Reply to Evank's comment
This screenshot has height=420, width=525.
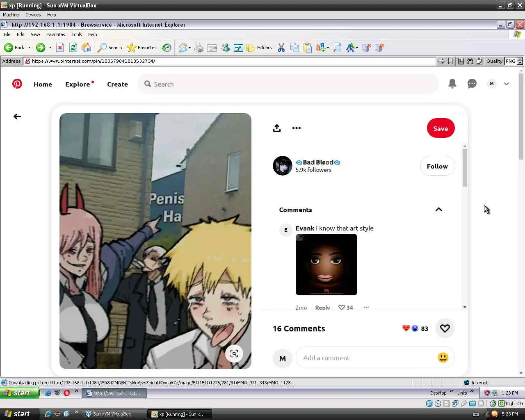point(322,308)
